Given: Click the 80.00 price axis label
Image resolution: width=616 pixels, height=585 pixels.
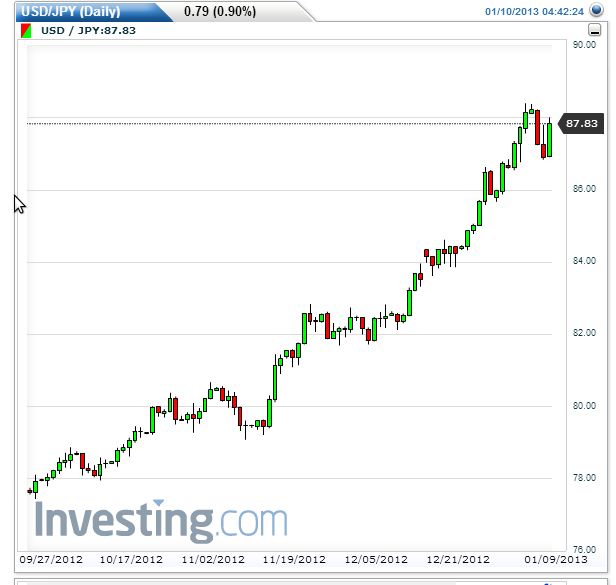Looking at the screenshot, I should pos(584,405).
